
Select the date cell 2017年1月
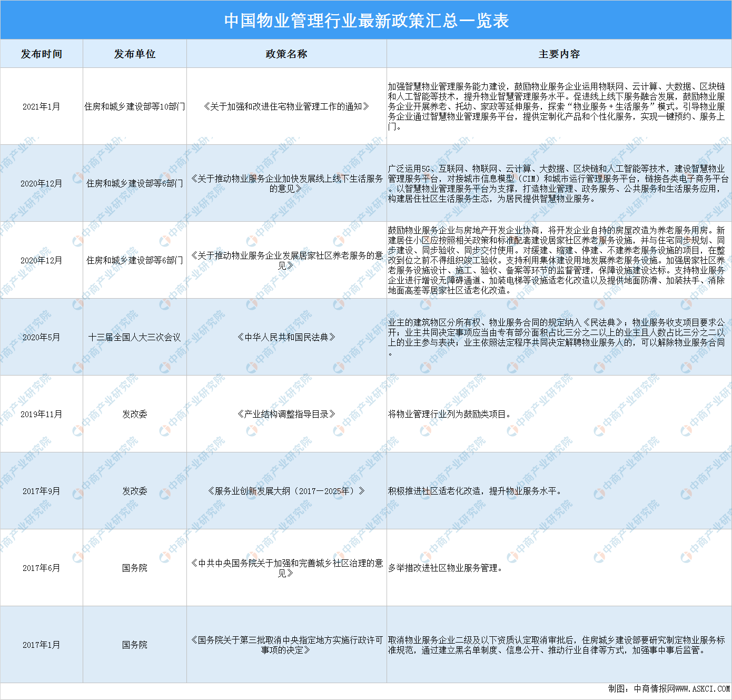click(x=42, y=645)
